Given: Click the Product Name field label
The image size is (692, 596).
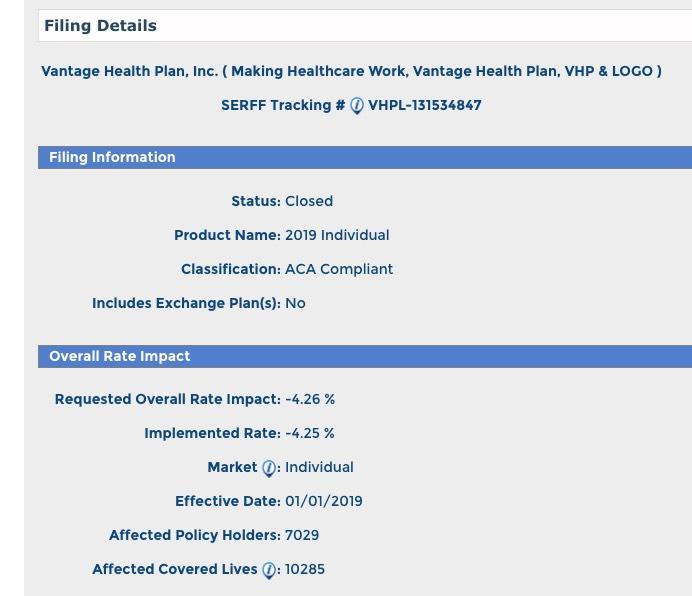Looking at the screenshot, I should (227, 235).
